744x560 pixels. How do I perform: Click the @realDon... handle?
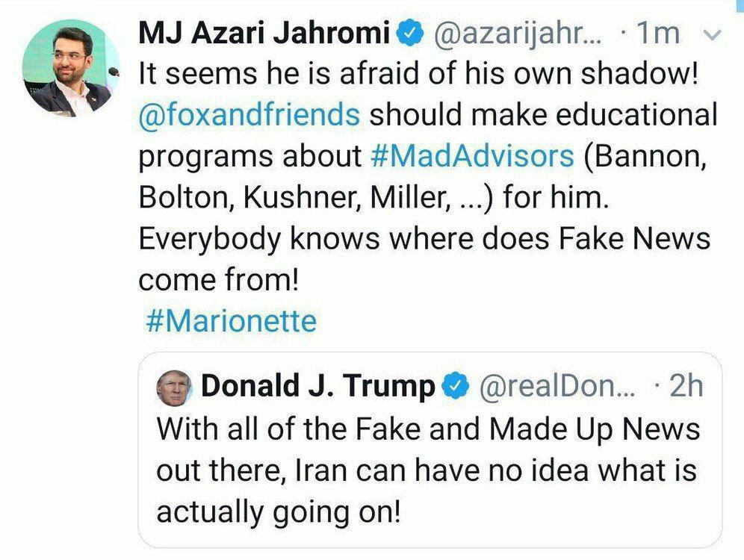tap(557, 385)
